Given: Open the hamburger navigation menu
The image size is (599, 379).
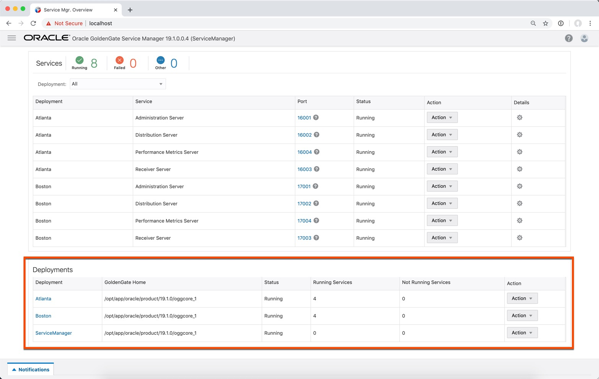Looking at the screenshot, I should point(12,38).
